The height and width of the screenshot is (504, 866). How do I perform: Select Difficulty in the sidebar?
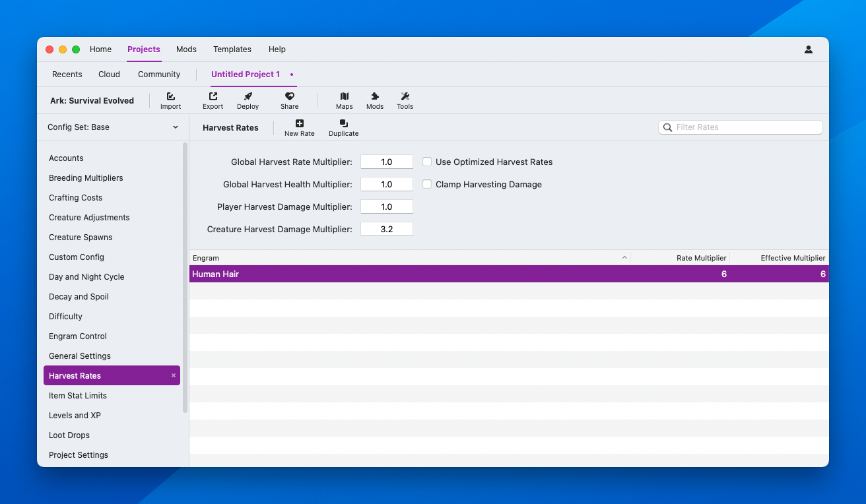click(x=112, y=317)
